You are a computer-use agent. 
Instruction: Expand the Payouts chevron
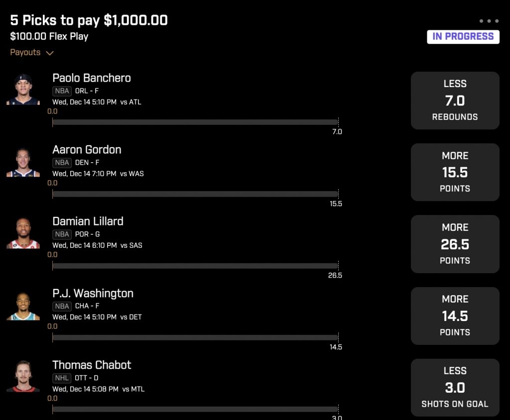click(x=49, y=53)
